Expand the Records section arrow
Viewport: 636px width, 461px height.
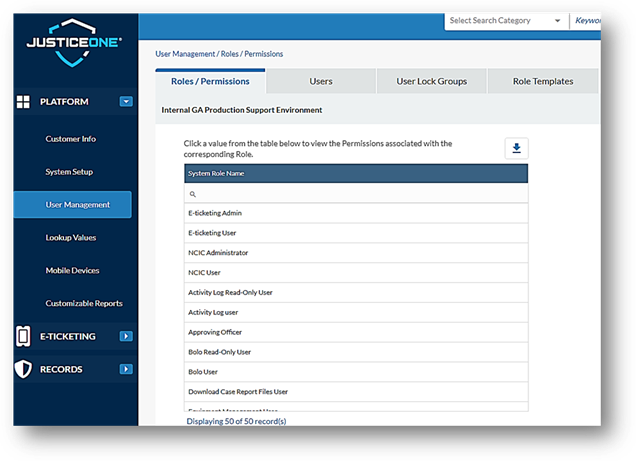tap(126, 369)
